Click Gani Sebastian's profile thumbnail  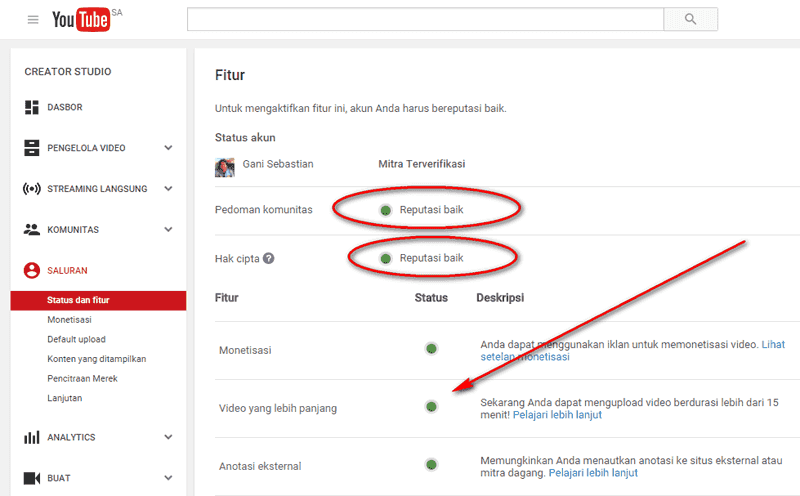click(224, 167)
